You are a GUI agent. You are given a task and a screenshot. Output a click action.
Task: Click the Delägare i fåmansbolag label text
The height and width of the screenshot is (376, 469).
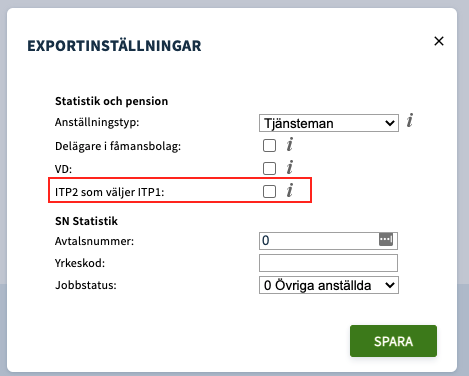[118, 146]
